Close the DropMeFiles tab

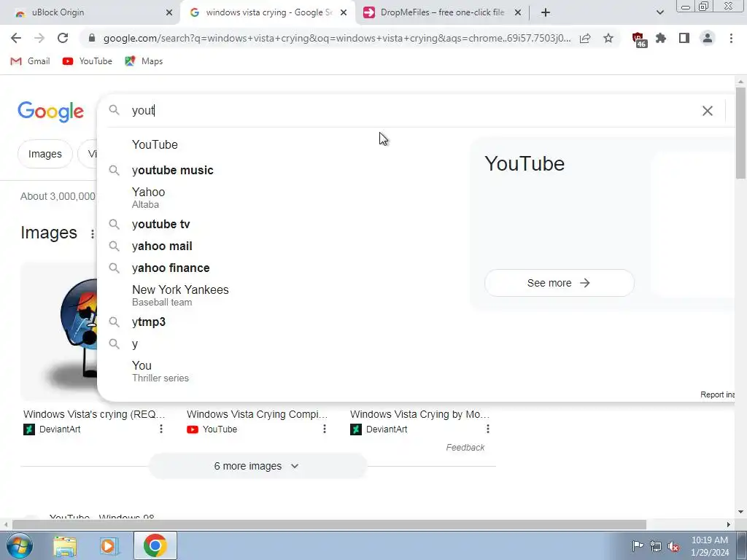point(518,12)
